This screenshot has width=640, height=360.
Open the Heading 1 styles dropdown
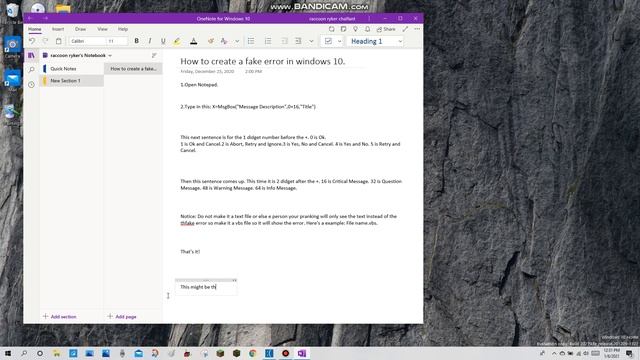400,41
